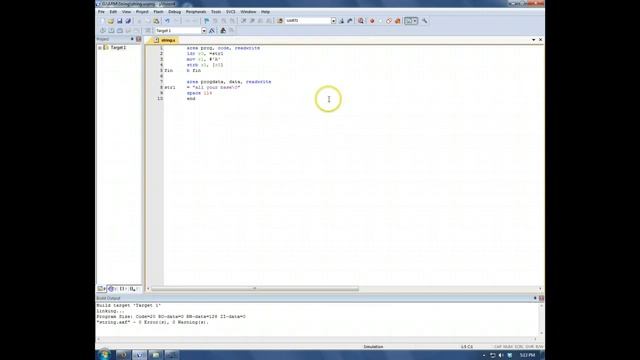The width and height of the screenshot is (640, 360).
Task: Click the Save file icon
Action: (119, 21)
